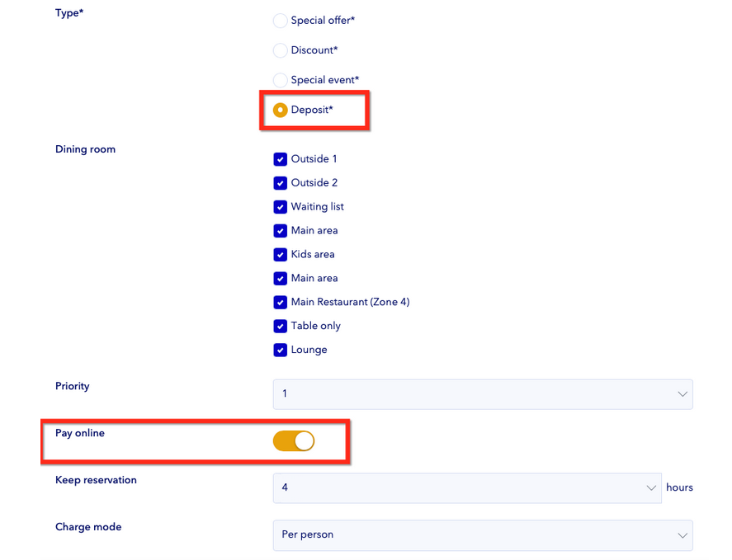Click the Main Restaurant (Zone 4) label
The width and height of the screenshot is (732, 560).
pos(350,302)
